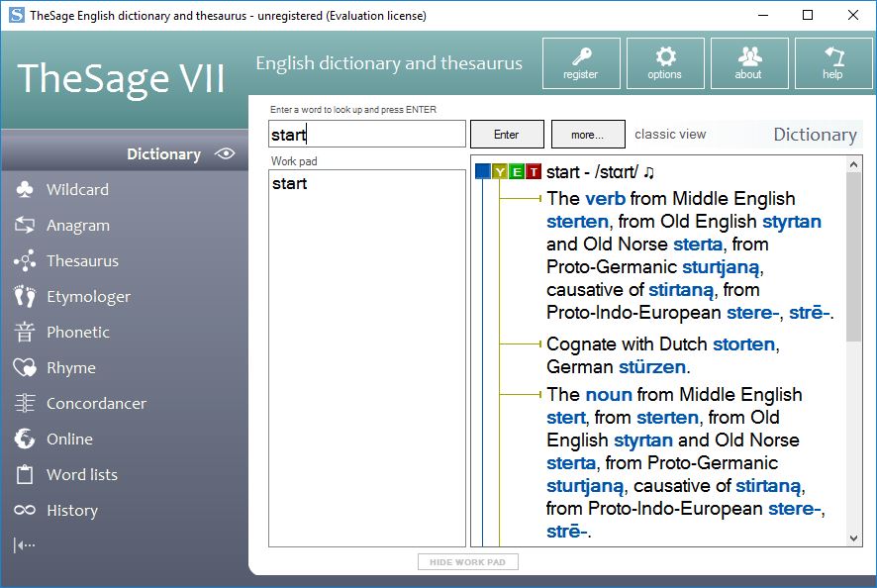Click the 'start - /stɑrt/' headword
Viewport: 877px width, 588px height.
592,172
